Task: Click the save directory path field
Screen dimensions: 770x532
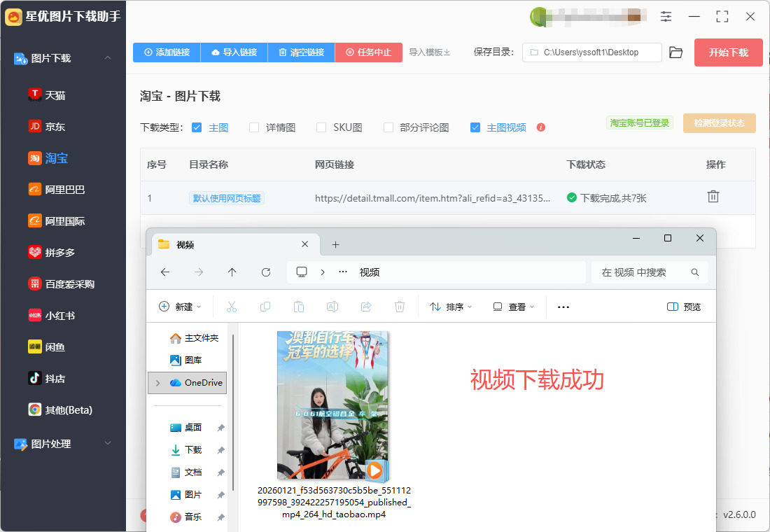Action: pos(592,52)
